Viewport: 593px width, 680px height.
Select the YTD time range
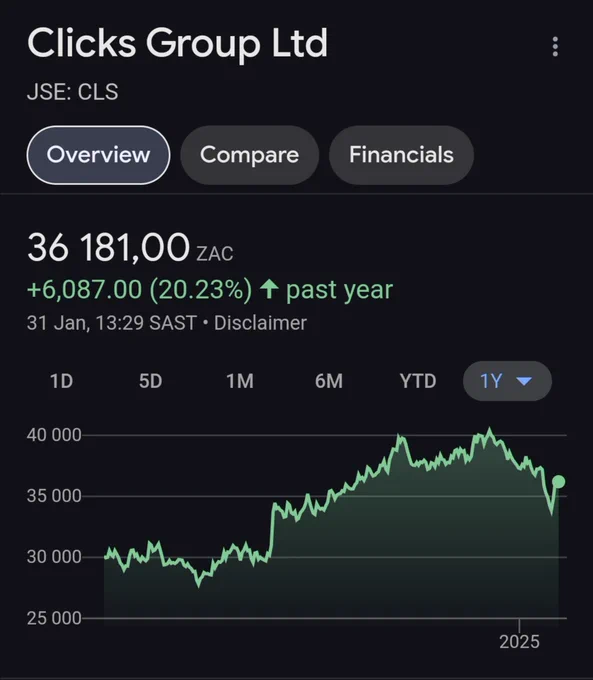[x=418, y=381]
